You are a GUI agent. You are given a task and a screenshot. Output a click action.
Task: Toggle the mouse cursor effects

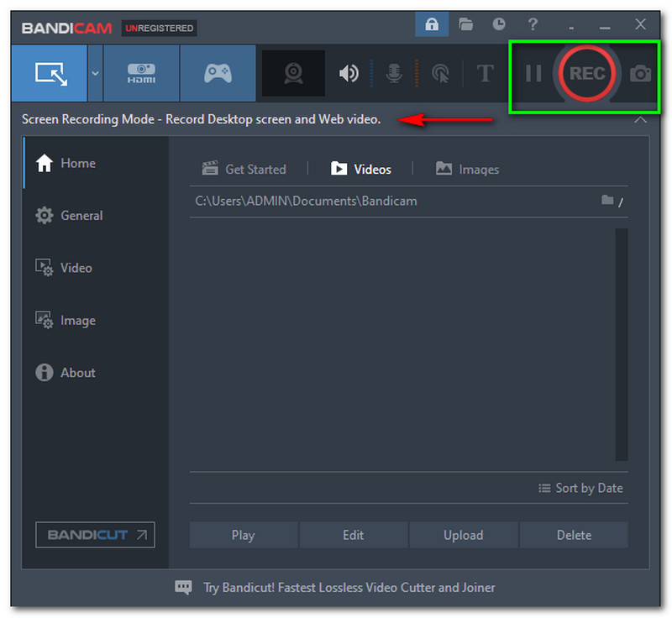tap(439, 74)
